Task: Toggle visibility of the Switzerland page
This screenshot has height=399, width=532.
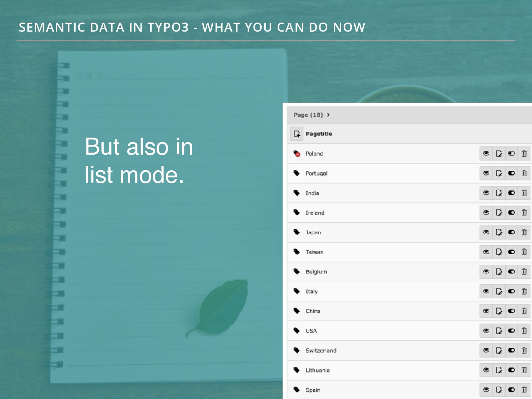Action: pos(511,350)
